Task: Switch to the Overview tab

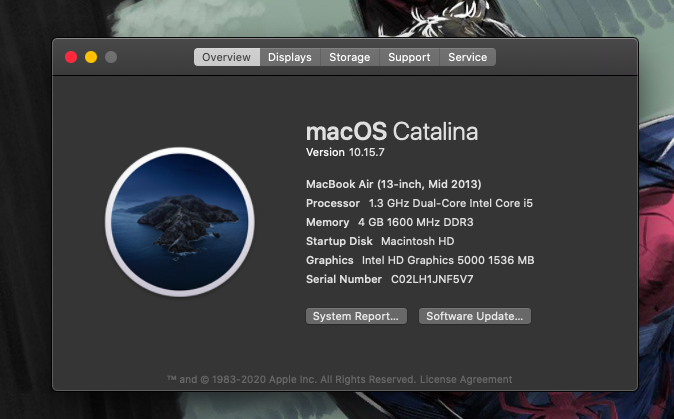Action: pyautogui.click(x=227, y=57)
